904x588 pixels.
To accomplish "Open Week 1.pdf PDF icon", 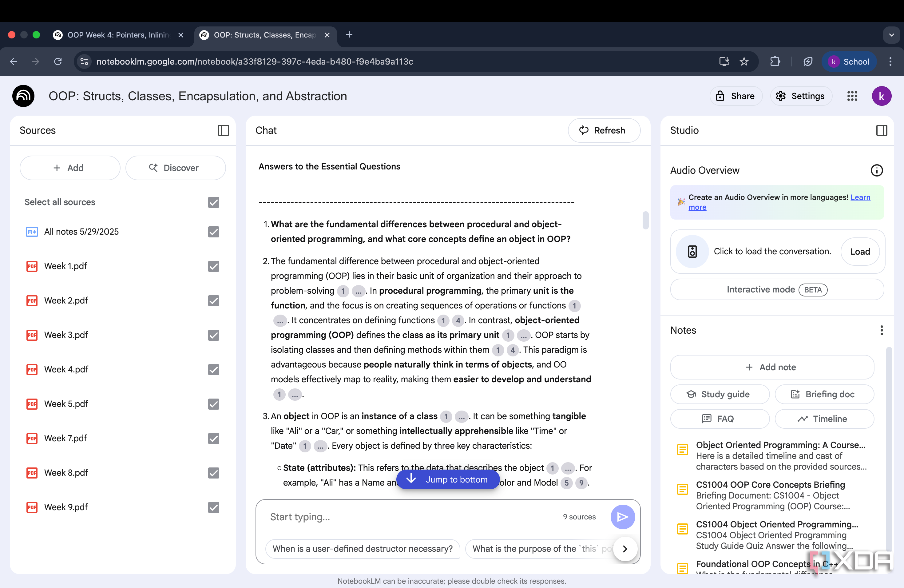I will click(x=32, y=266).
